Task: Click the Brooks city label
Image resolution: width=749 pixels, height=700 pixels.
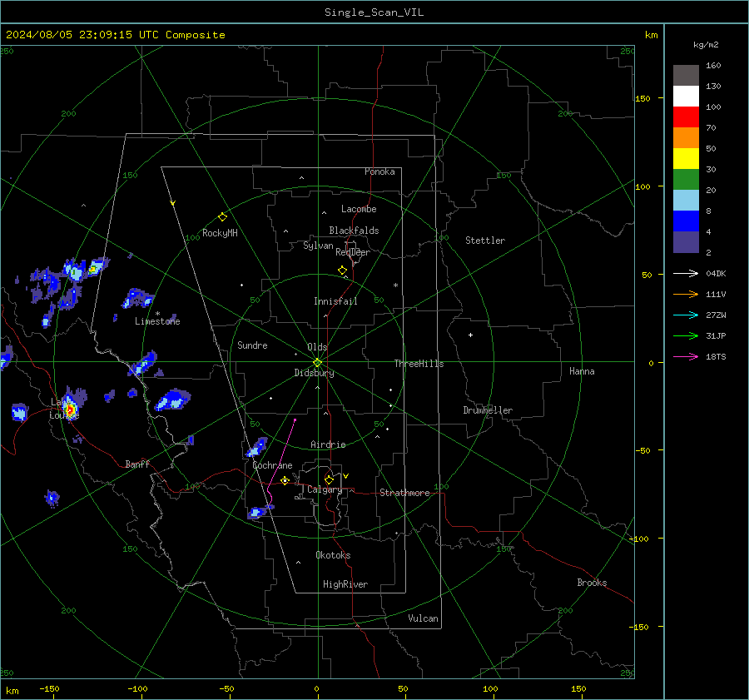Action: (x=592, y=583)
